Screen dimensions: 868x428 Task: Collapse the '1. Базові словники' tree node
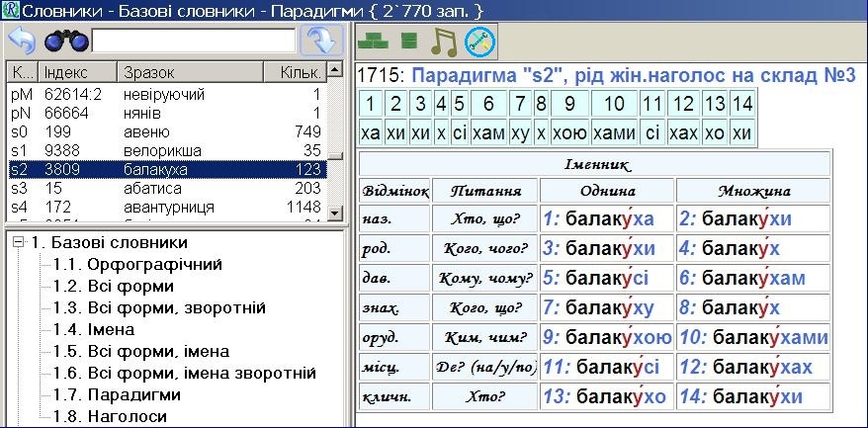coord(19,242)
